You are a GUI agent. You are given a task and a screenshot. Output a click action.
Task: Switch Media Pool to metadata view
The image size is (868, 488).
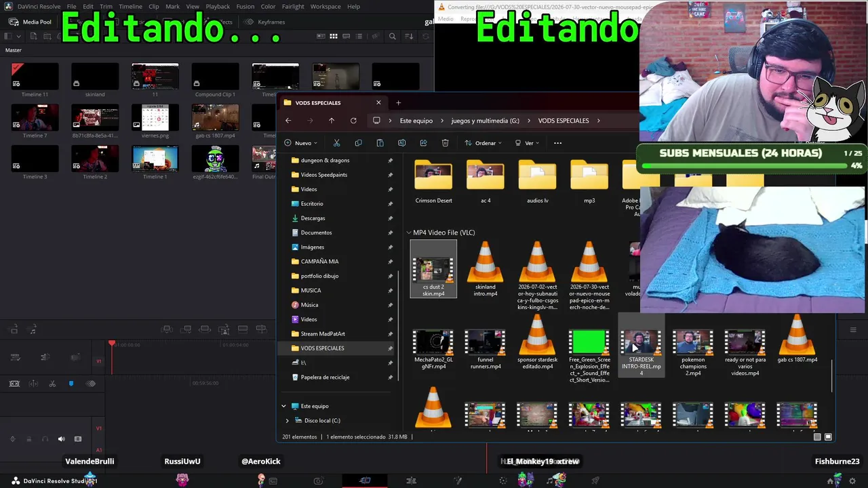point(319,37)
